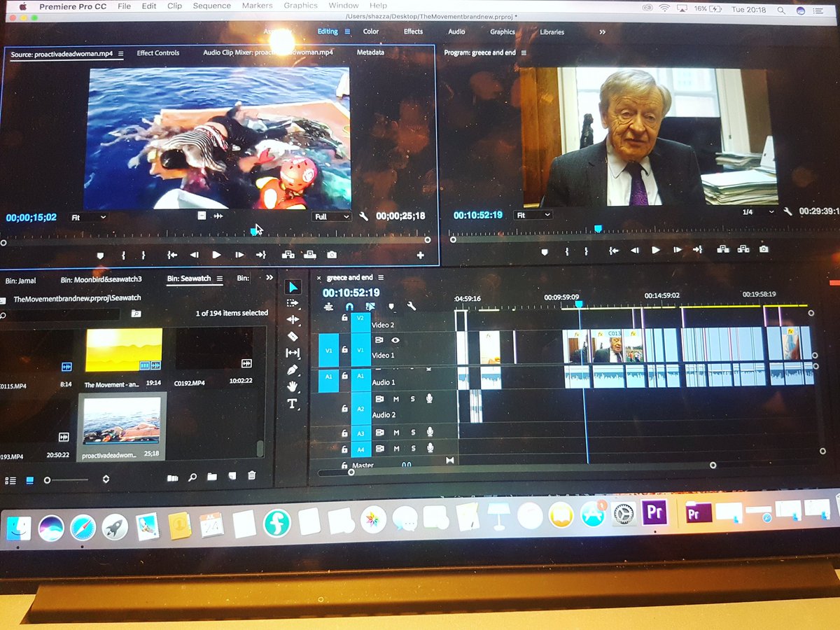Viewport: 840px width, 630px height.
Task: Switch to Effects workspace
Action: [413, 31]
